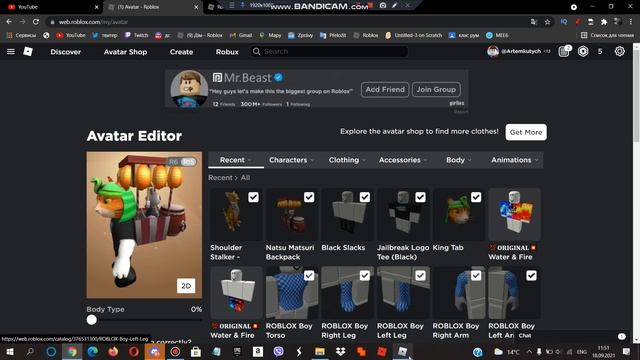Click the Body Type slider handle

[x=92, y=320]
